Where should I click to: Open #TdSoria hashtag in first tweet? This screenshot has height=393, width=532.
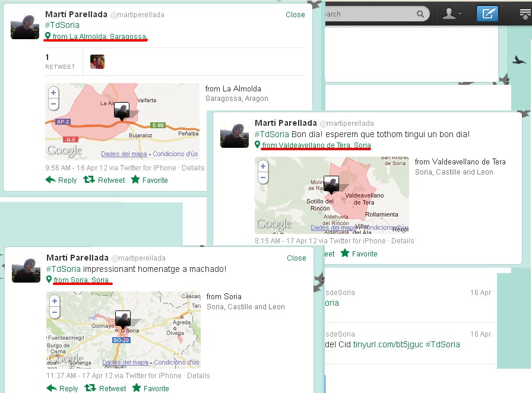[x=62, y=25]
